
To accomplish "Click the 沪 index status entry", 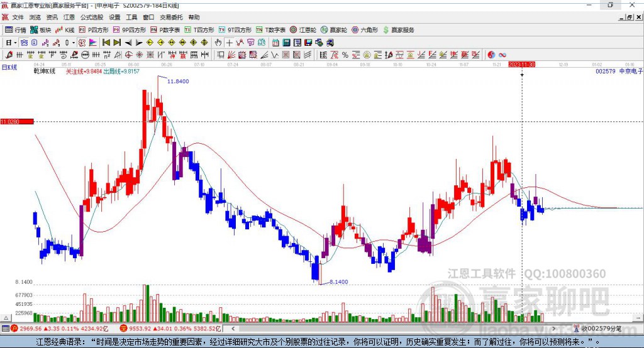I will (x=60, y=329).
